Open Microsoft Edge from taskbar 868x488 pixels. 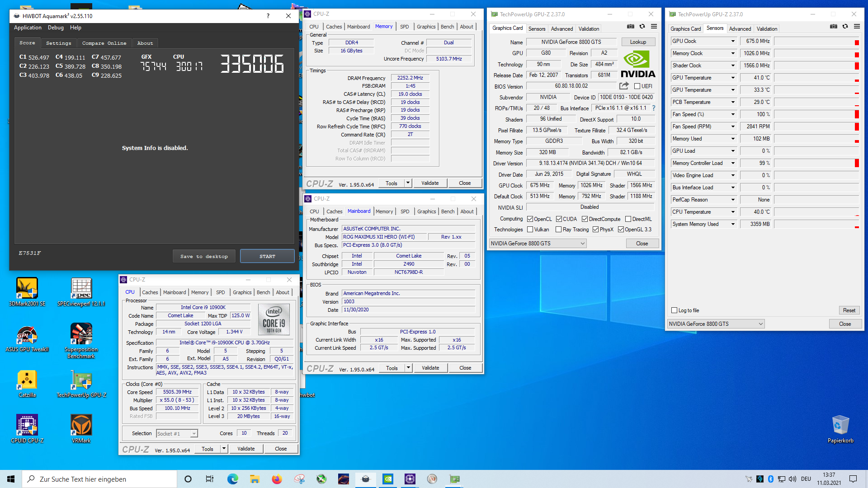point(232,479)
